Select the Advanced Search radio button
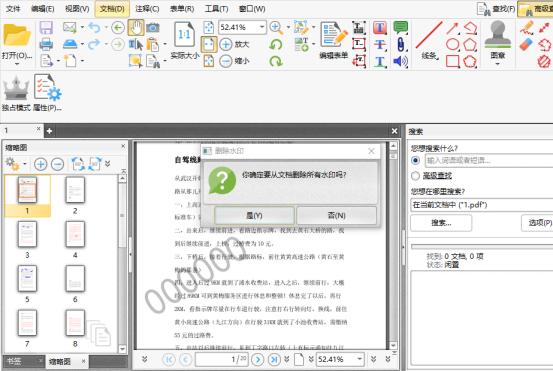Viewport: 553px width, 371px height. [x=415, y=176]
